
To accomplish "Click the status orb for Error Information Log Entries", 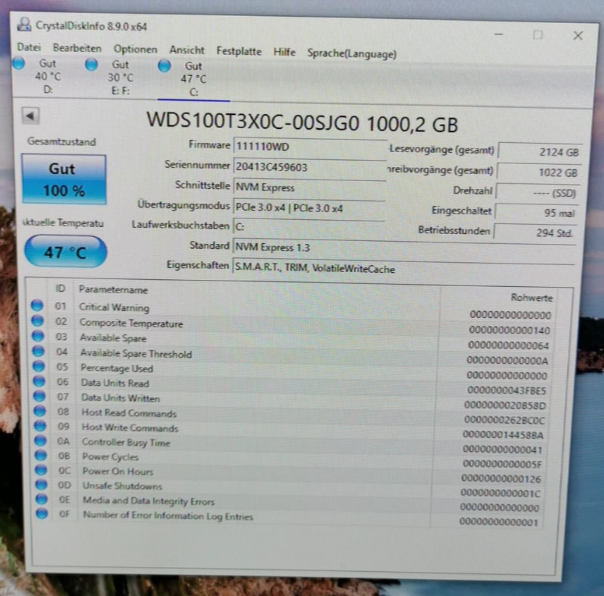I will pyautogui.click(x=42, y=514).
